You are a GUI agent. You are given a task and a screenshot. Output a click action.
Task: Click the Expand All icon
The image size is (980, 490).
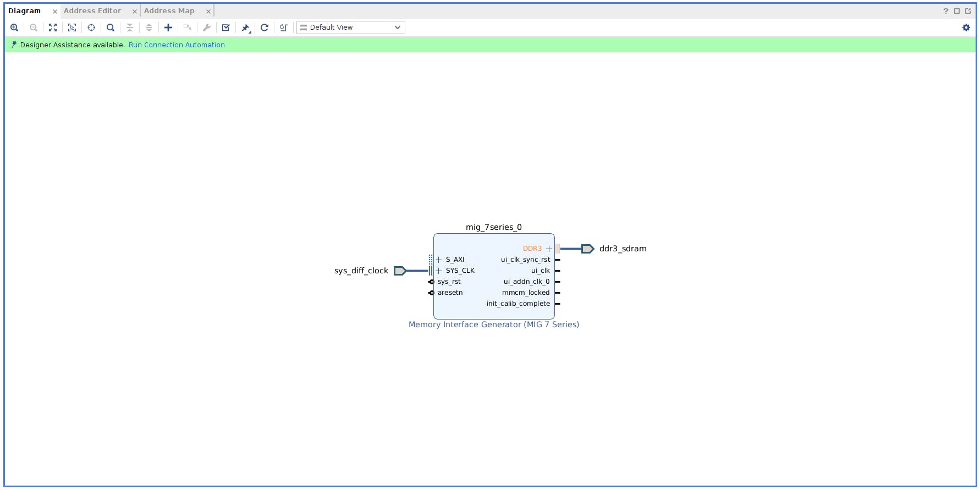(x=149, y=27)
